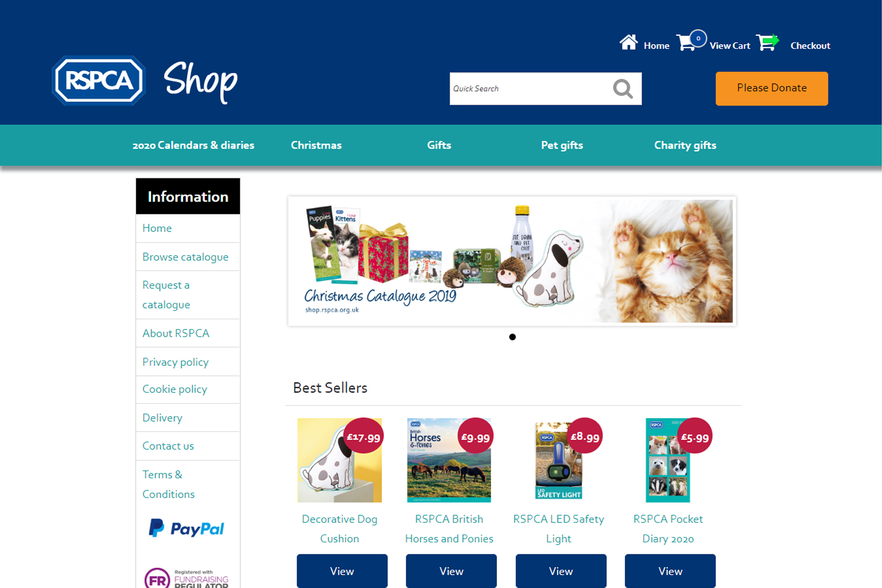Click the Fundraising Regulator badge

point(186,578)
